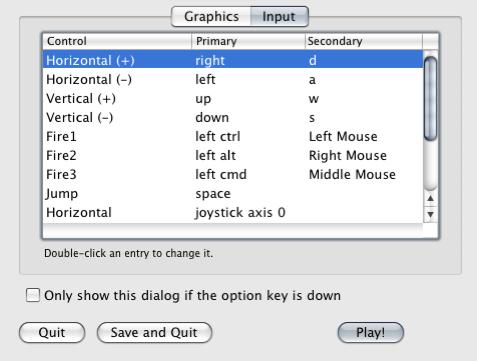This screenshot has height=361, width=477.
Task: Click the Control column header
Action: (x=117, y=41)
